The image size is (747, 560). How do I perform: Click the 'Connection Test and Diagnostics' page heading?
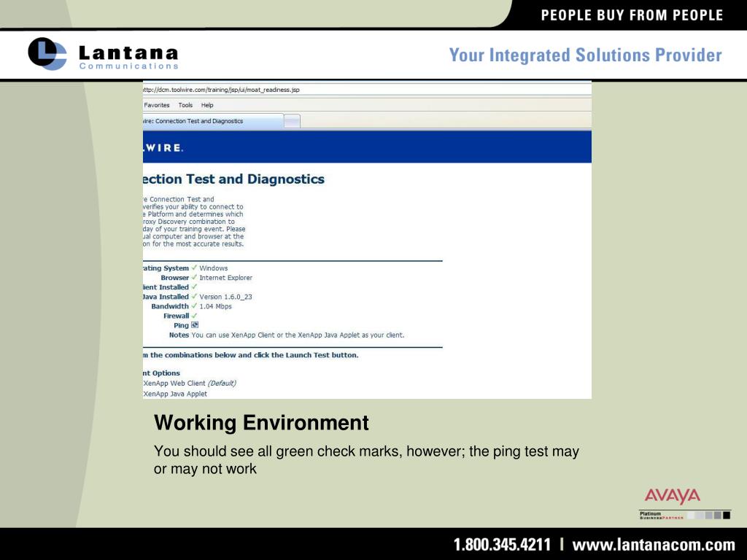tap(233, 179)
